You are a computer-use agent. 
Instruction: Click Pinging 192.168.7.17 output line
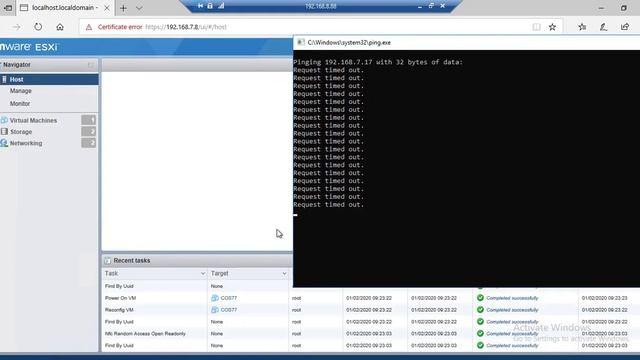pos(378,62)
